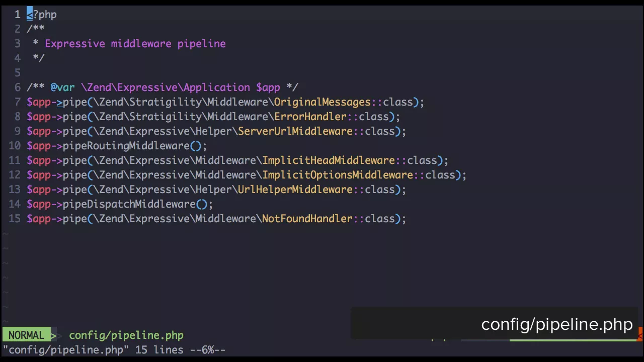Click ::class on the ErrorHandler line
The width and height of the screenshot is (644, 362).
click(368, 117)
